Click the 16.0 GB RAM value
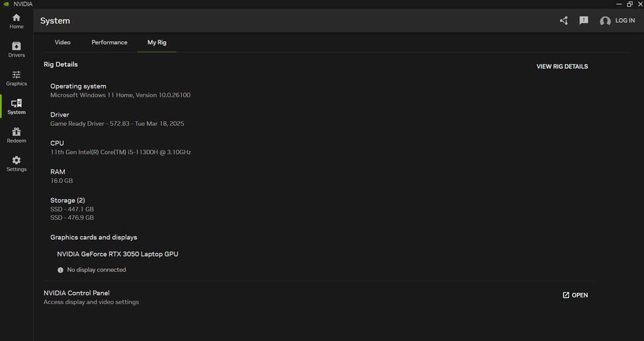Screen dimensions: 644x341 coord(62,181)
